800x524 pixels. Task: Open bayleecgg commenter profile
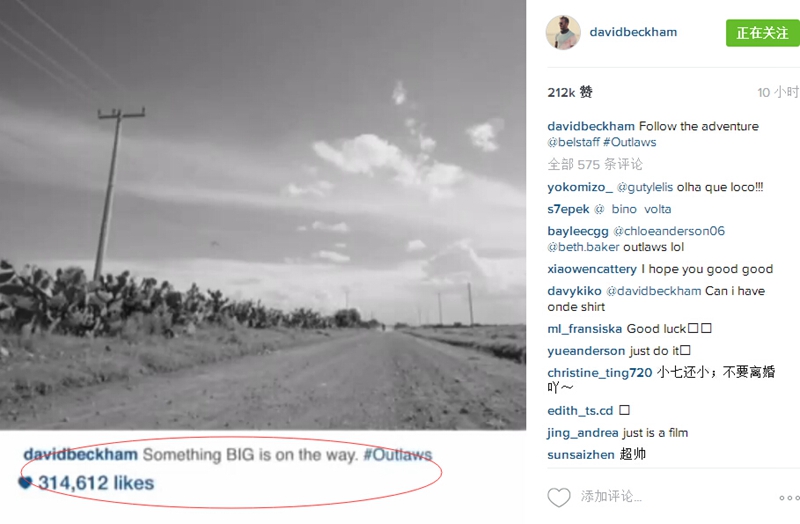(x=578, y=231)
